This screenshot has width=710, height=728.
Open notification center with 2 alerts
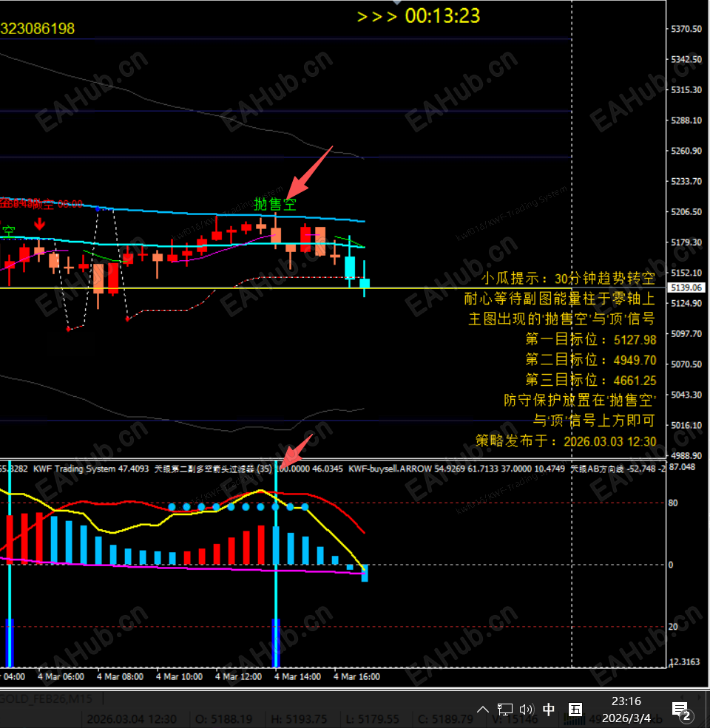[x=682, y=710]
